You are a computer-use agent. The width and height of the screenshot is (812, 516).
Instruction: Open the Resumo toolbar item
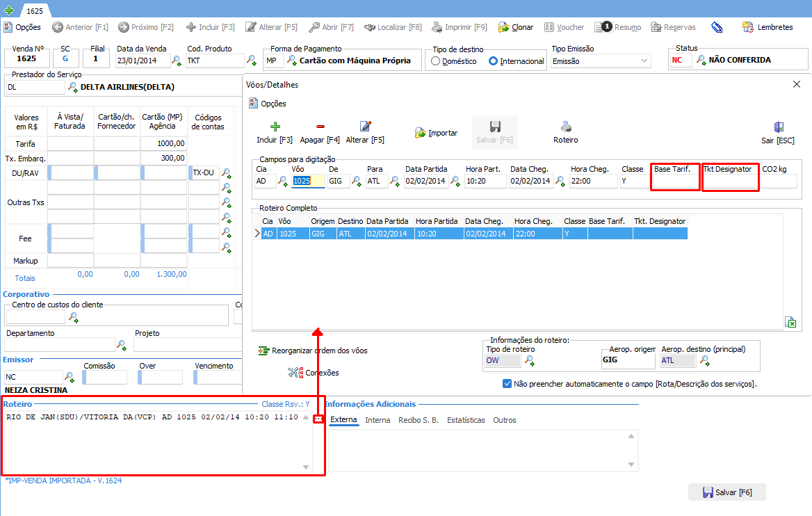(618, 27)
